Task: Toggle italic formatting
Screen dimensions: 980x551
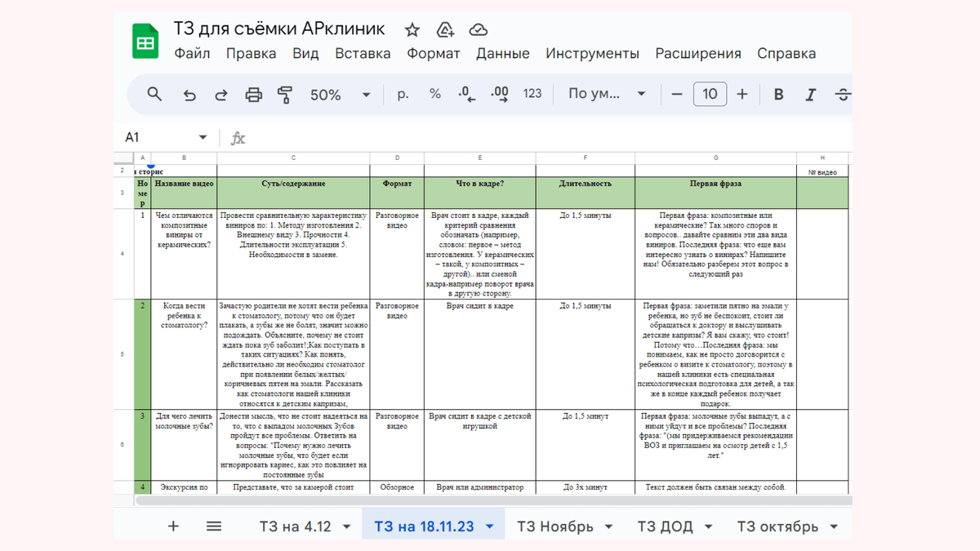Action: point(809,93)
